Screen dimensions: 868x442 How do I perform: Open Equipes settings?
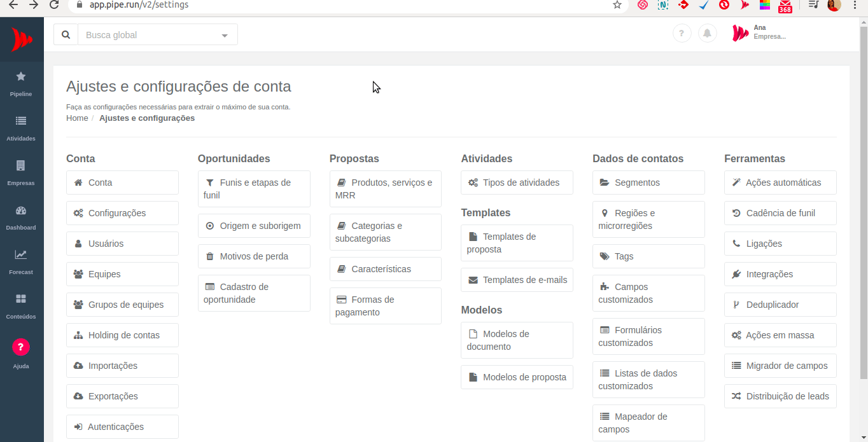click(x=122, y=274)
